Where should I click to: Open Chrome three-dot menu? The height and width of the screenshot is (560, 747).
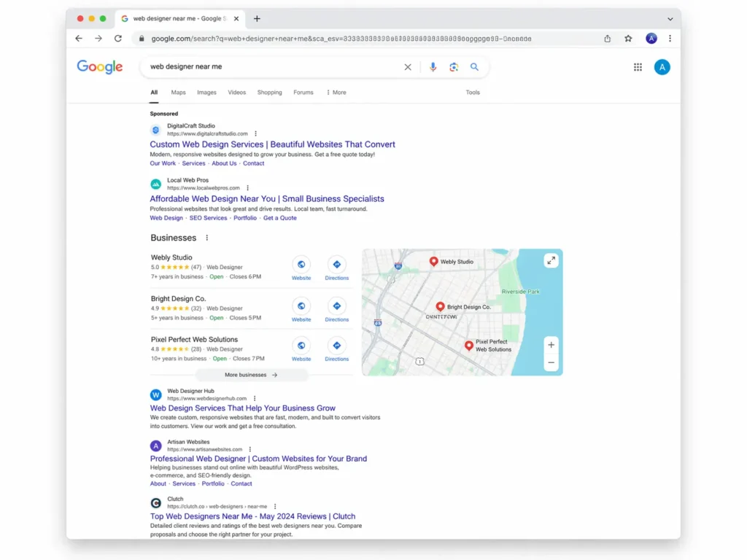point(670,39)
